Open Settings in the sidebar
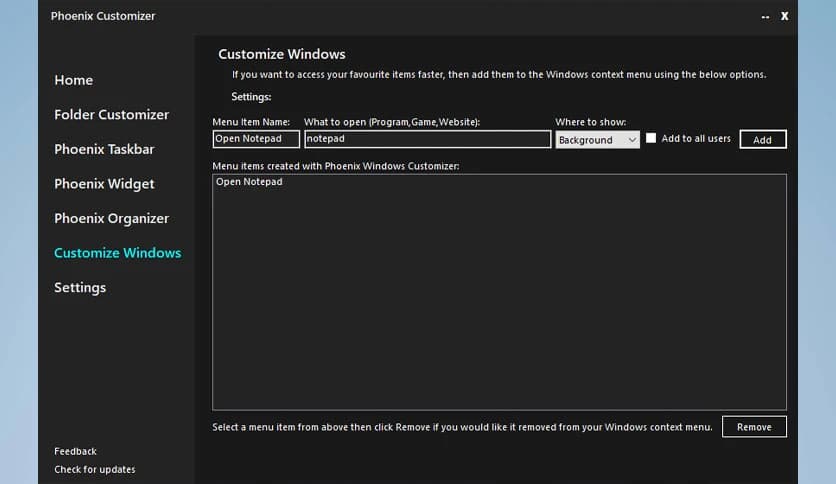Viewport: 836px width, 484px height. pos(80,288)
